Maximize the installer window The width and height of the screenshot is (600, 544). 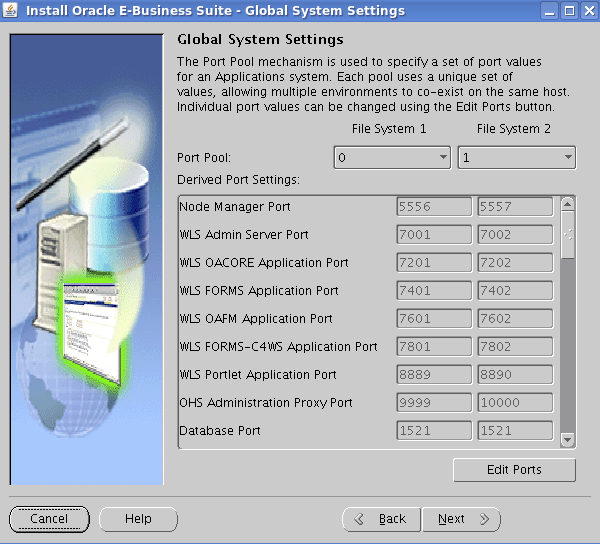pyautogui.click(x=569, y=11)
